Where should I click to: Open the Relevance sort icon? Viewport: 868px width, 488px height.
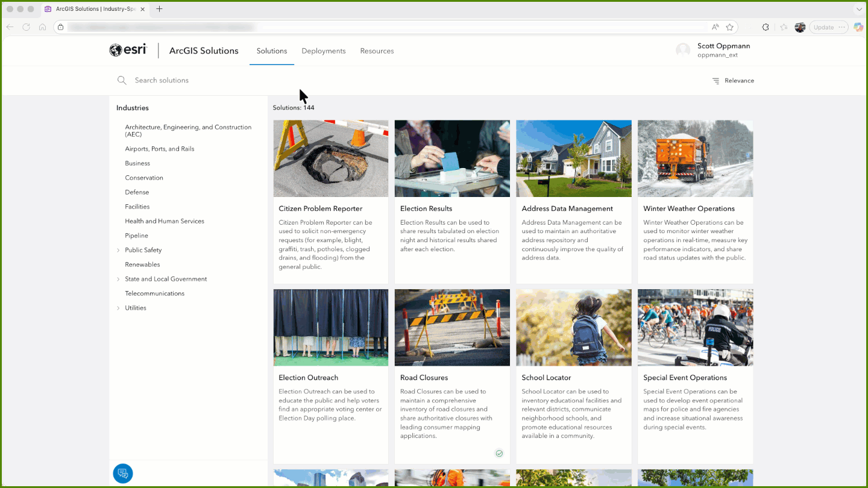tap(716, 81)
